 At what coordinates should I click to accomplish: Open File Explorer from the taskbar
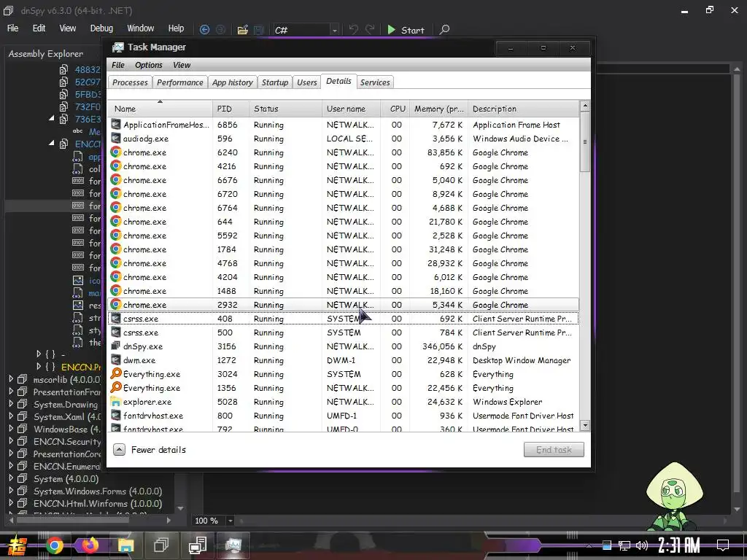point(125,545)
